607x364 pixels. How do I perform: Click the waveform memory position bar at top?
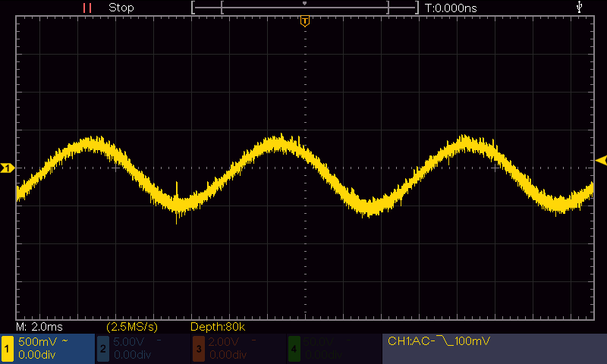coord(305,8)
